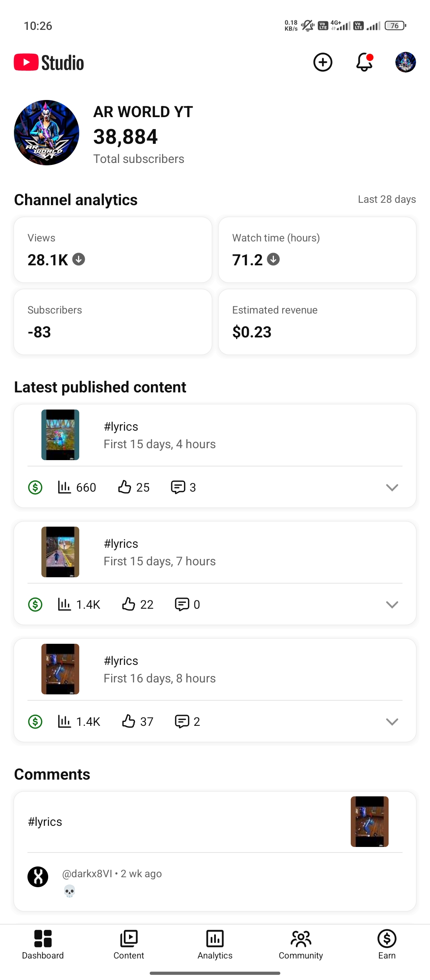Expand the first #lyrics video card
This screenshot has width=430, height=980.
tap(392, 487)
